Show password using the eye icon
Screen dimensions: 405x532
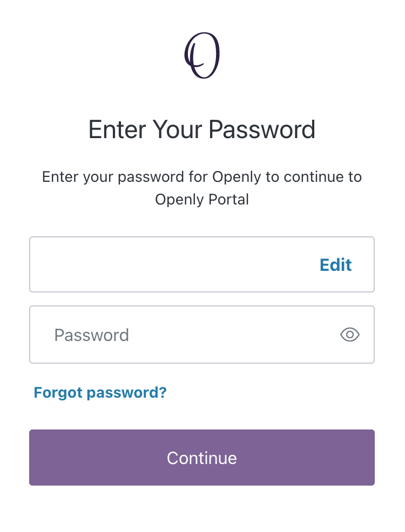click(x=350, y=335)
